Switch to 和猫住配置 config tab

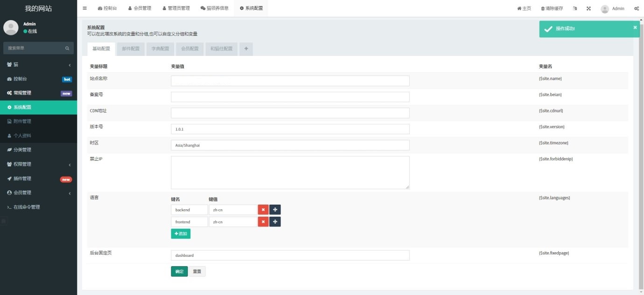point(221,49)
